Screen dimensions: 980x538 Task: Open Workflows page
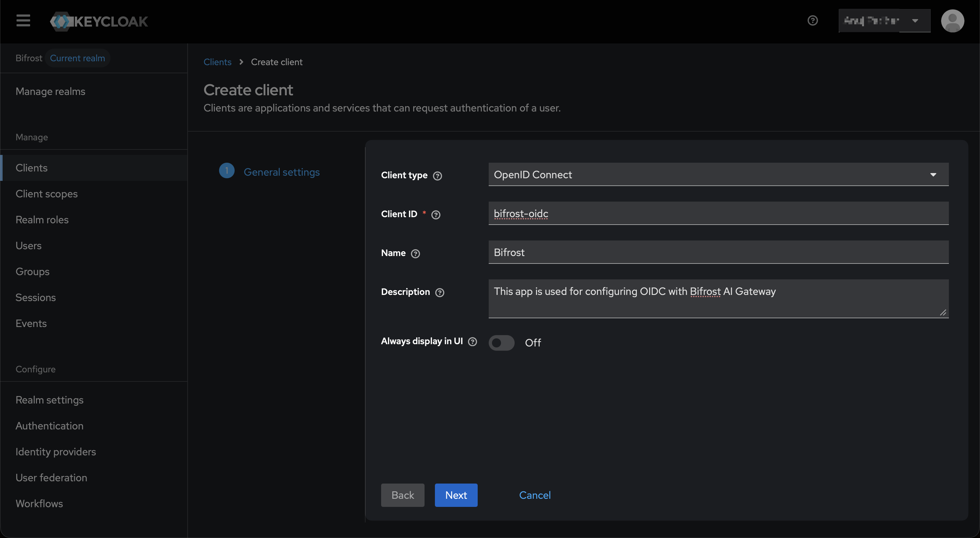tap(94, 503)
